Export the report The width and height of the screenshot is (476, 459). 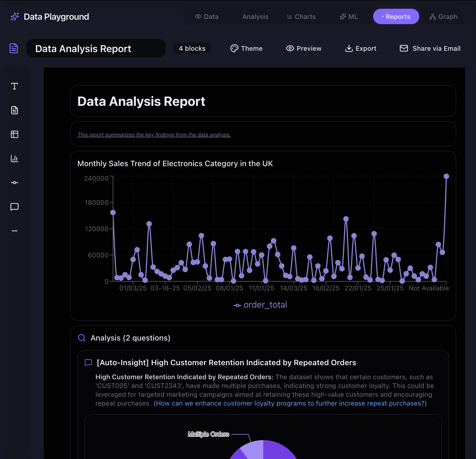coord(361,49)
